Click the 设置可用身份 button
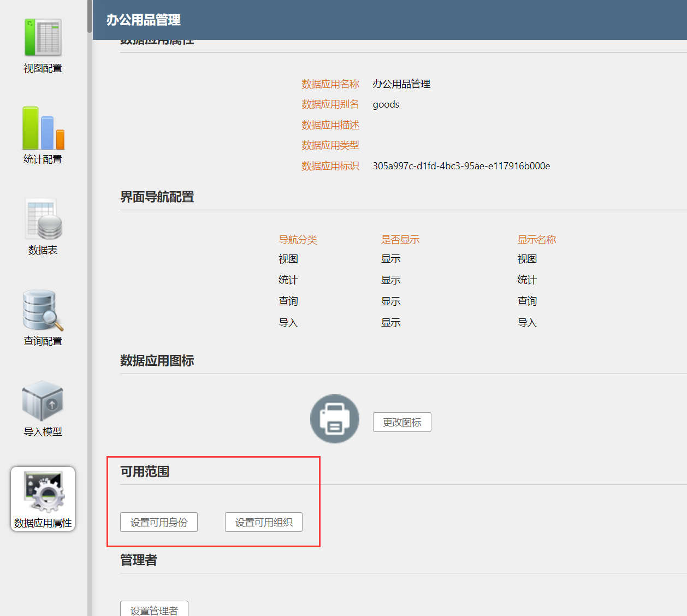 coord(159,522)
